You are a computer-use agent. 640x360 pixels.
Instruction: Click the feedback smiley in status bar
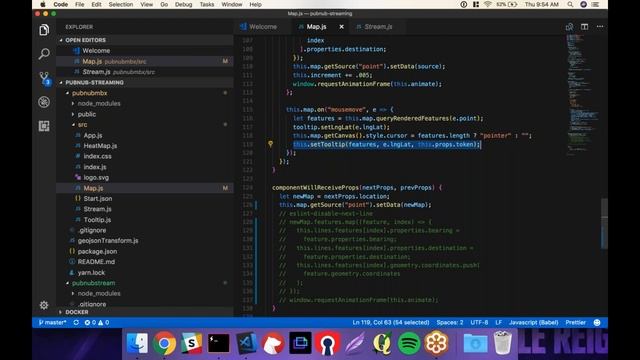[x=597, y=322]
